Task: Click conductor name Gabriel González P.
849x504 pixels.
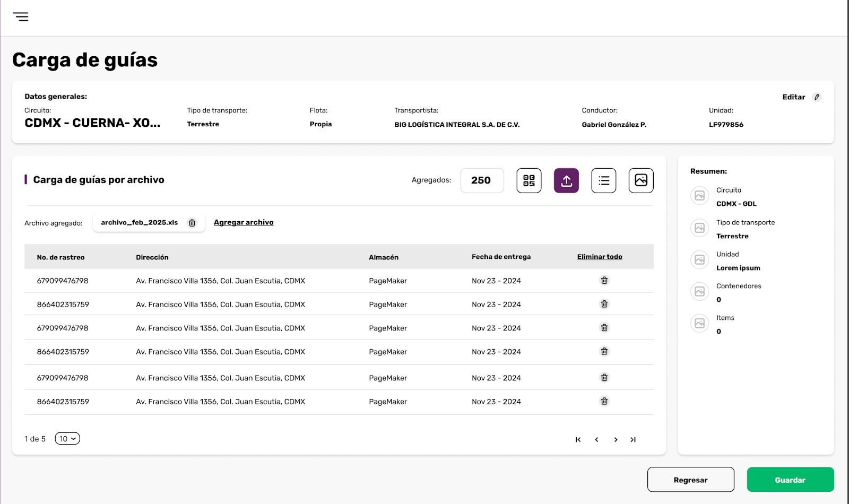Action: 614,125
